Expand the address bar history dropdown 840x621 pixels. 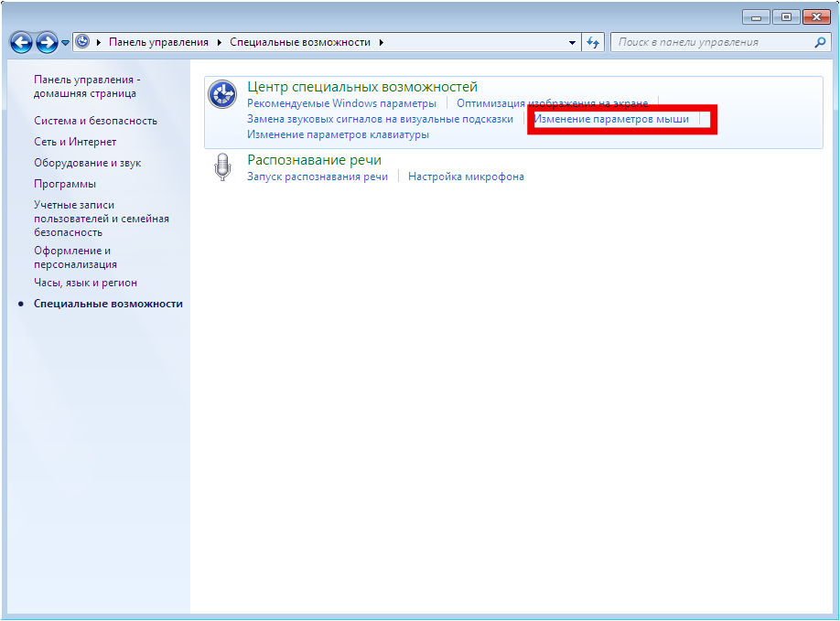click(573, 42)
